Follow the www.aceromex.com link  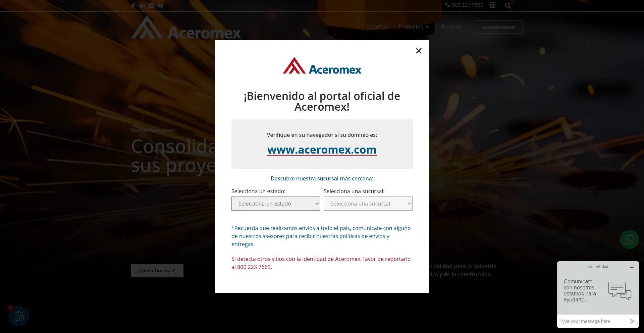(322, 150)
